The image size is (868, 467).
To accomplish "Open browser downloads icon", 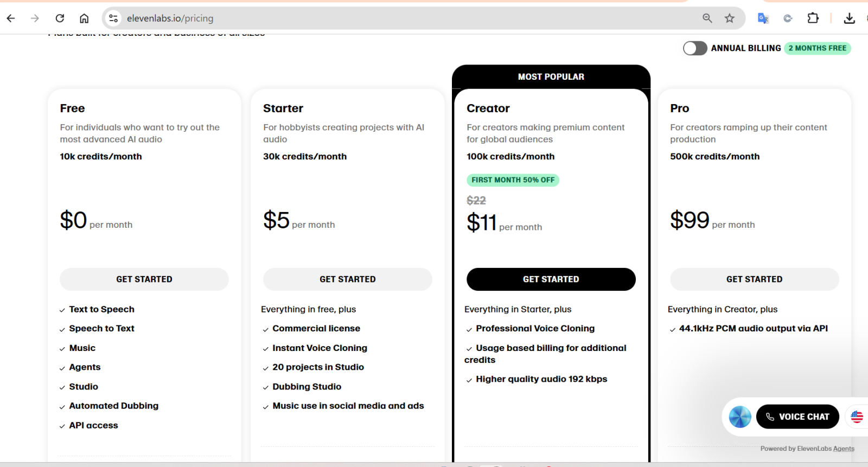I will [849, 18].
